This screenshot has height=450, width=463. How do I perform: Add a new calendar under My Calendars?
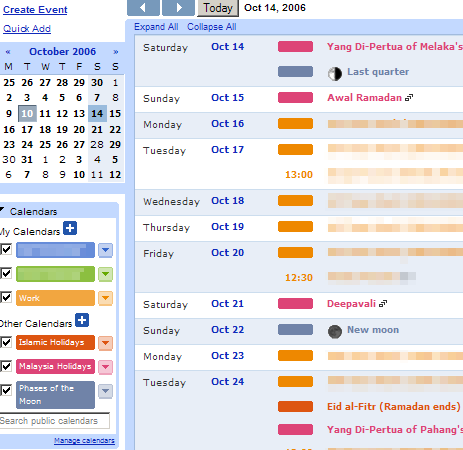pos(70,228)
